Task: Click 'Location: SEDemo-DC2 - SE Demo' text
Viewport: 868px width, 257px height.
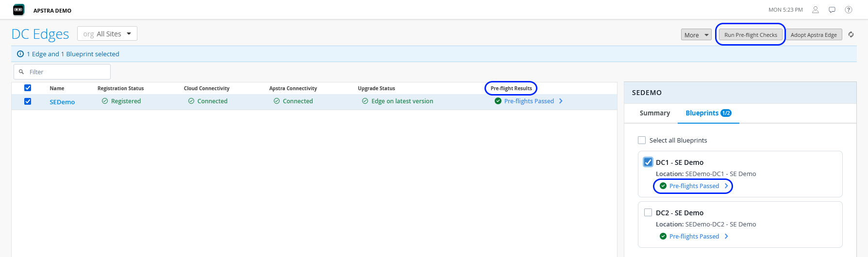Action: click(706, 224)
